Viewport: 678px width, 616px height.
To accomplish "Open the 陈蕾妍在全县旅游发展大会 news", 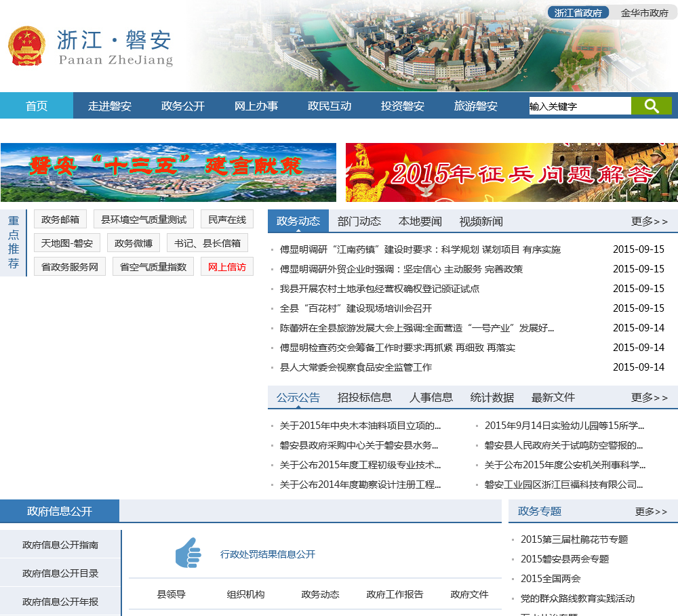I will click(417, 328).
